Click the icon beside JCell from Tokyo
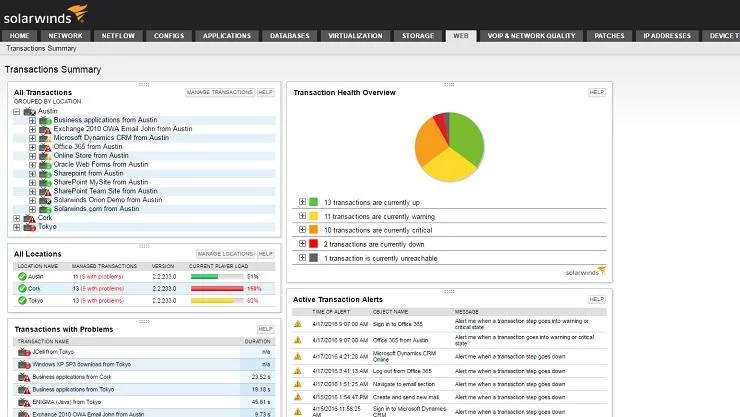This screenshot has height=417, width=740. click(24, 352)
